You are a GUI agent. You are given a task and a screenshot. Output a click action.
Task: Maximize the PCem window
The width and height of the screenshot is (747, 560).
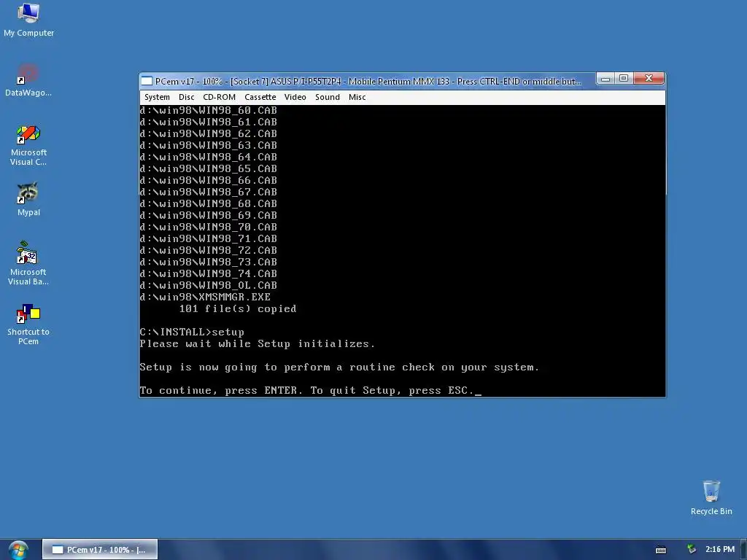coord(624,79)
